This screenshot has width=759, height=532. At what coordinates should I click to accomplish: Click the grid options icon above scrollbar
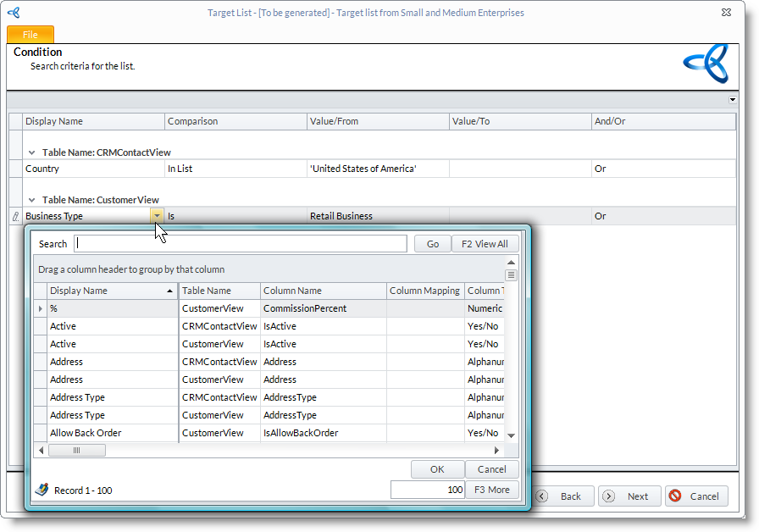511,274
